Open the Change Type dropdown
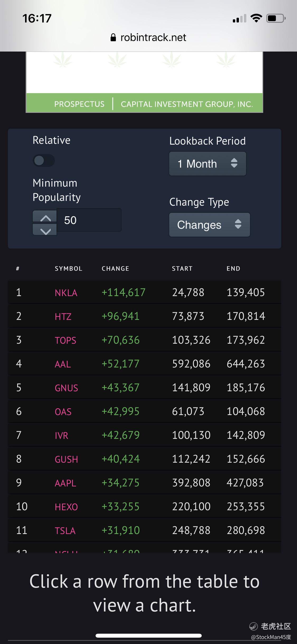This screenshot has width=297, height=644. pyautogui.click(x=210, y=225)
